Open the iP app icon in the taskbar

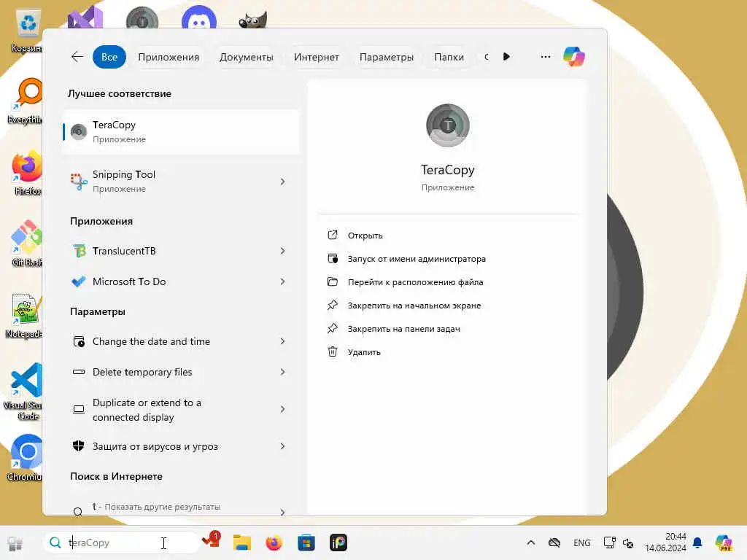[x=338, y=542]
